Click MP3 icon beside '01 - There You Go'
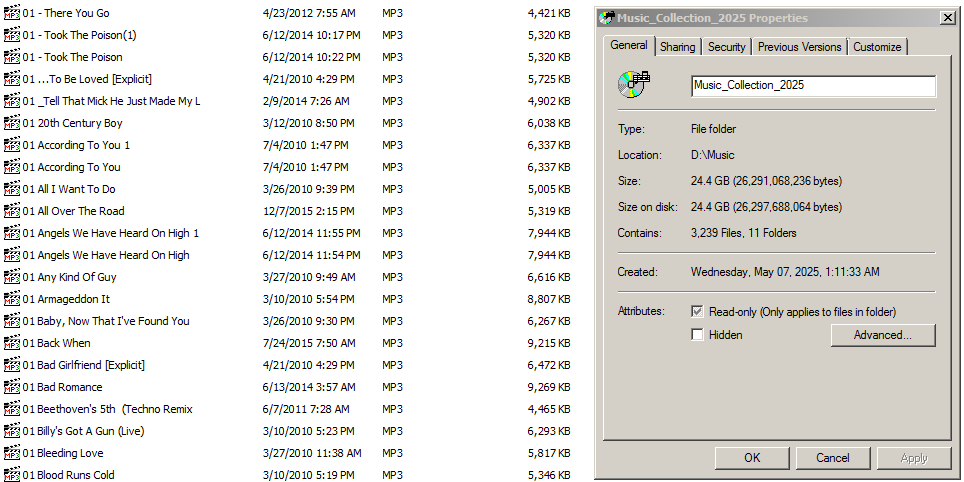The image size is (964, 482). [12, 13]
